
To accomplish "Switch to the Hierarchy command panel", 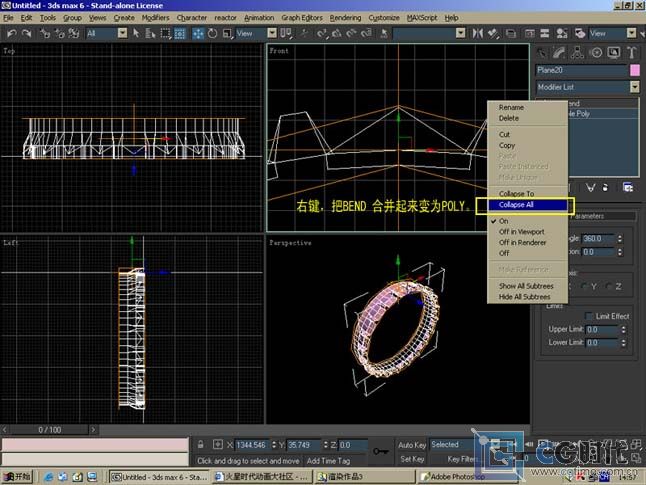I will pyautogui.click(x=577, y=52).
